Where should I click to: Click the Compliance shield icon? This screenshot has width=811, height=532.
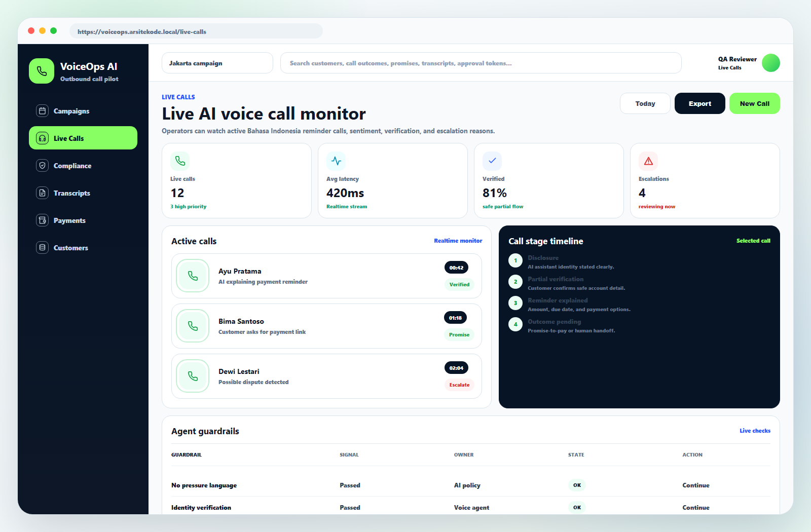coord(43,166)
